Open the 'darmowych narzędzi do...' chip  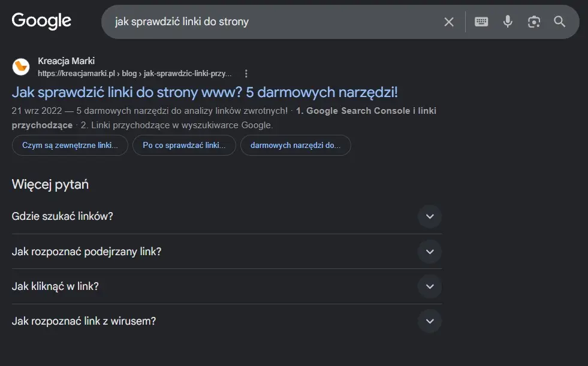[x=295, y=146]
